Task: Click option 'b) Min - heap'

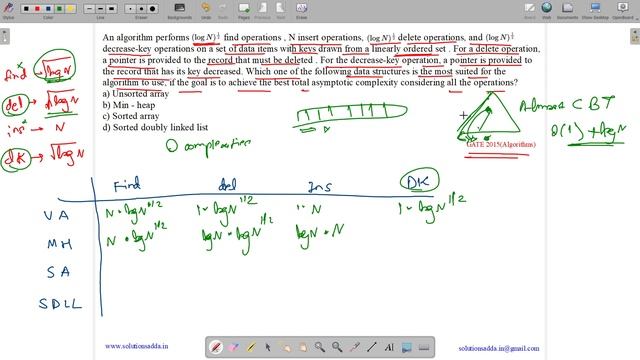Action: [129, 105]
